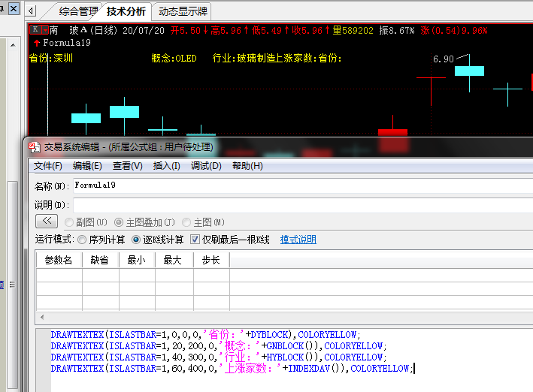The image size is (533, 392).
Task: Click the 步长 column header
Action: click(x=211, y=260)
